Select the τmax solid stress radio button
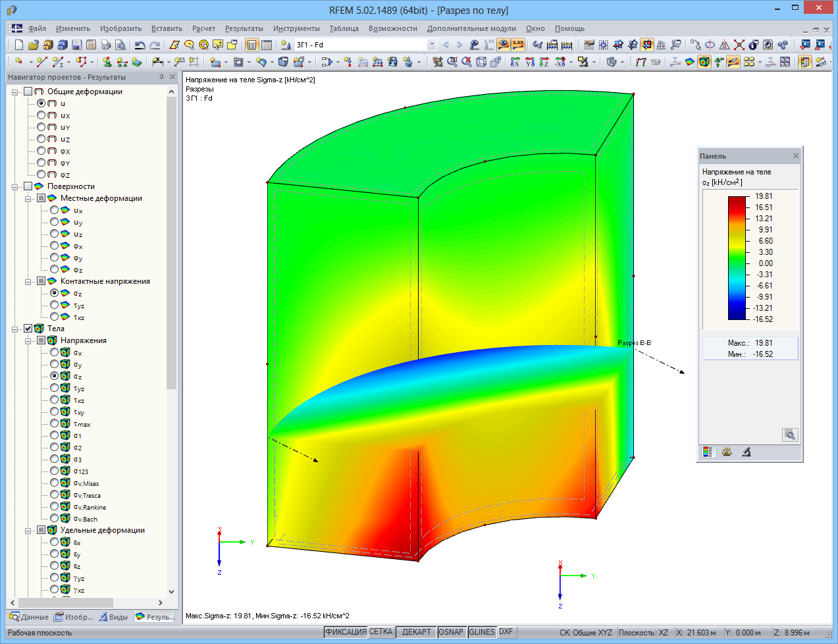Image resolution: width=838 pixels, height=644 pixels. [x=54, y=423]
